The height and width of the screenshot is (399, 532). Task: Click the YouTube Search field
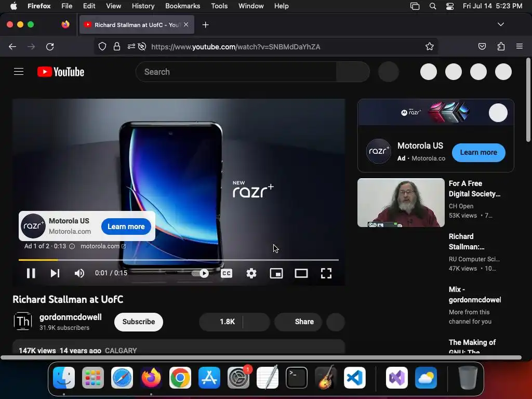(x=236, y=72)
